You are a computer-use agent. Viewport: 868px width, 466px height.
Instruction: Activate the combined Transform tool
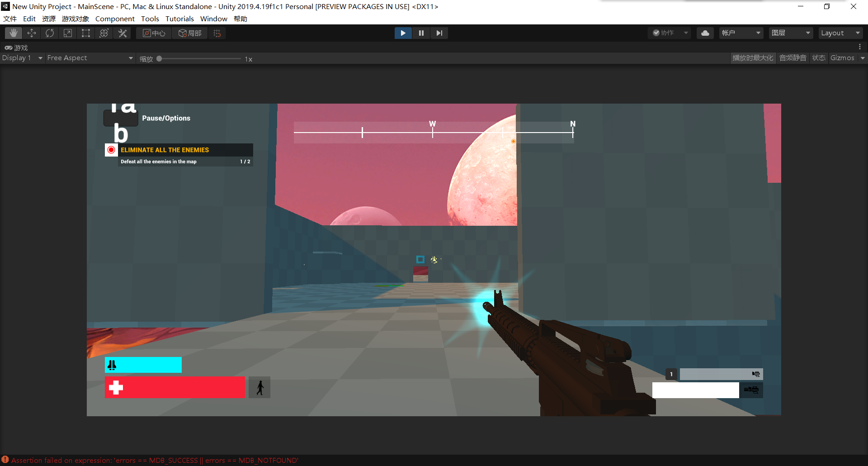pyautogui.click(x=104, y=33)
